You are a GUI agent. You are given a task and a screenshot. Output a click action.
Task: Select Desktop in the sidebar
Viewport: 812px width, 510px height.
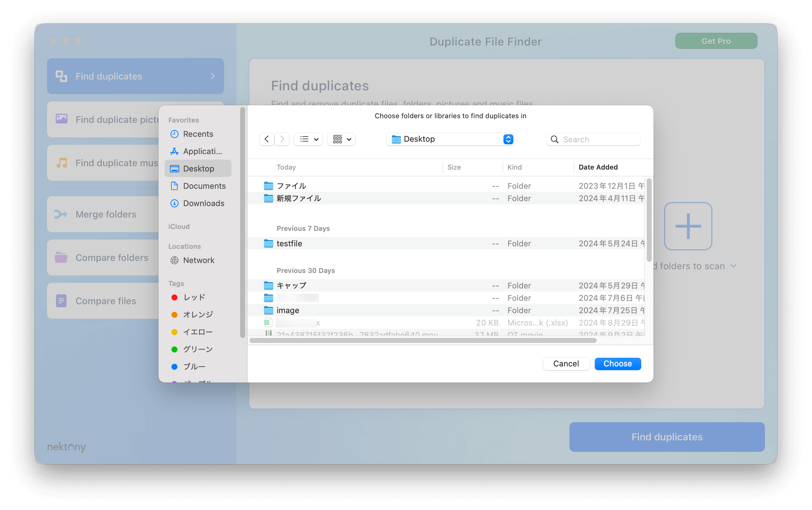[198, 168]
